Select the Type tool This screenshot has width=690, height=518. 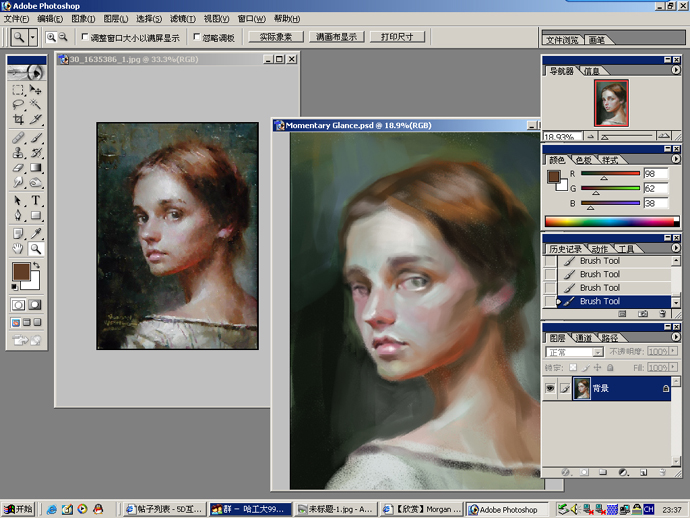(35, 201)
